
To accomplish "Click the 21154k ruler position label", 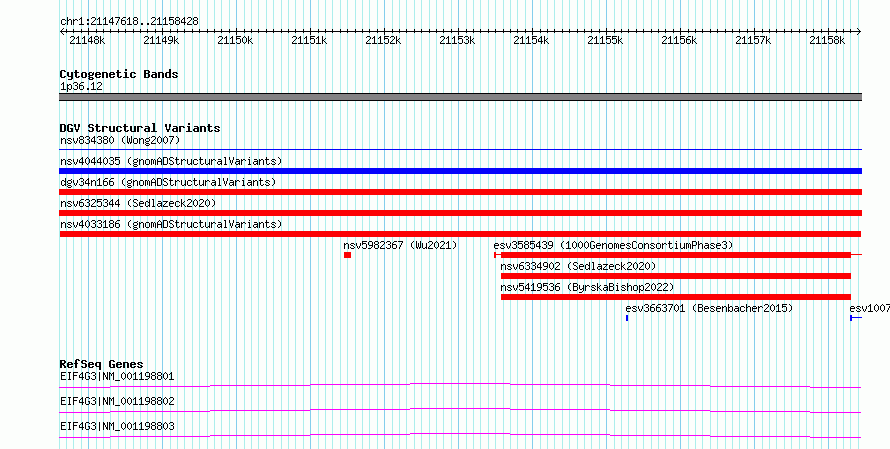I will coord(531,40).
